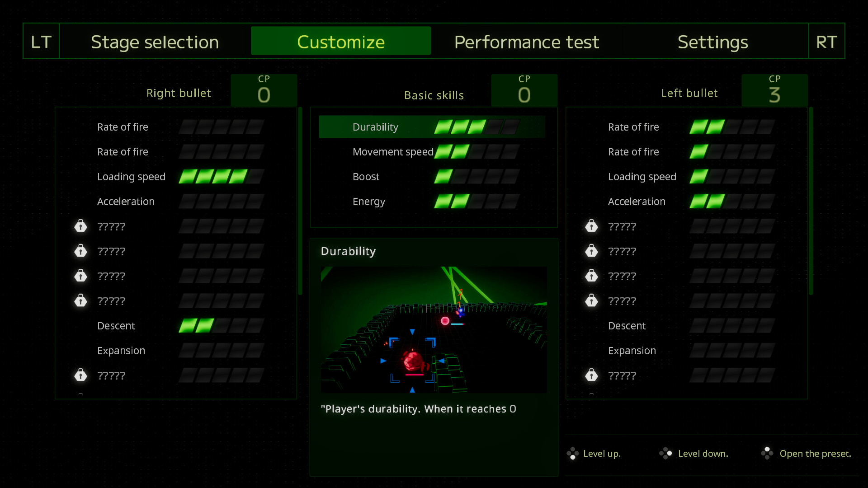The image size is (868, 488).
Task: Click the Open the preset button icon
Action: point(767,453)
